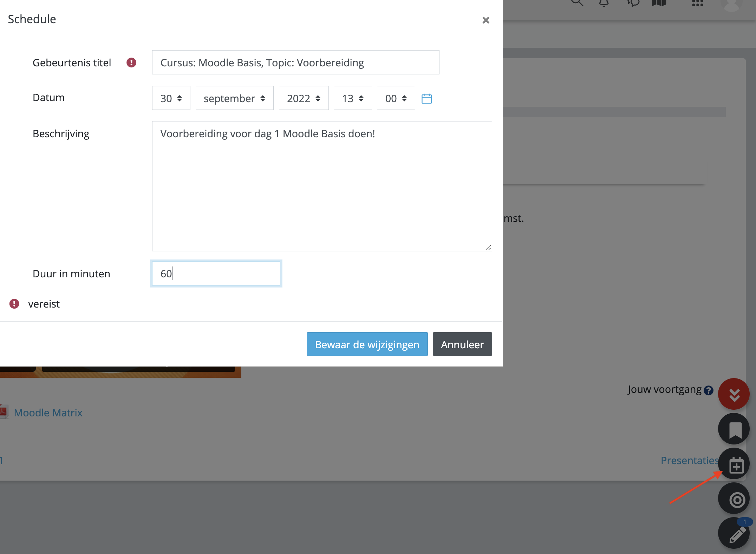The height and width of the screenshot is (554, 756).
Task: Open the Presentaties link
Action: pos(690,460)
